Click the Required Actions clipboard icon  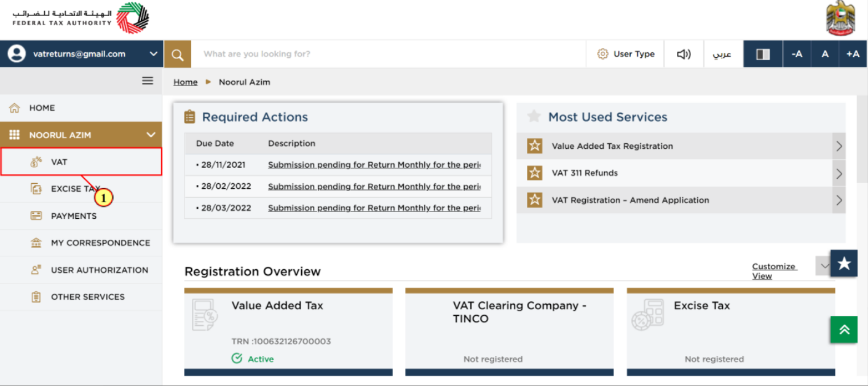pos(190,117)
